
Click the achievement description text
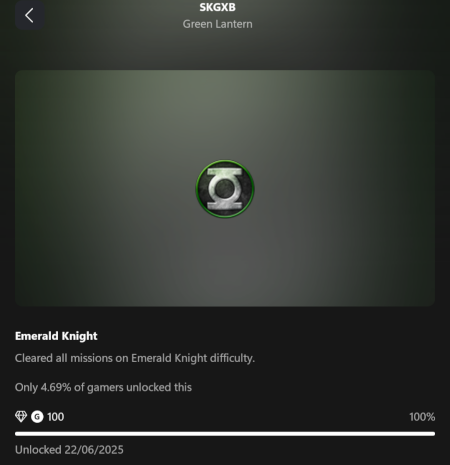point(135,358)
